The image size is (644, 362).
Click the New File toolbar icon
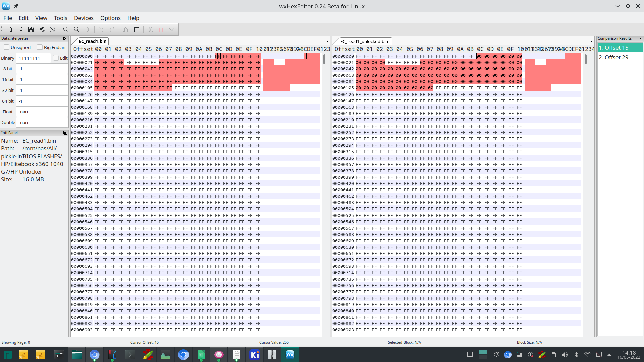tap(9, 29)
